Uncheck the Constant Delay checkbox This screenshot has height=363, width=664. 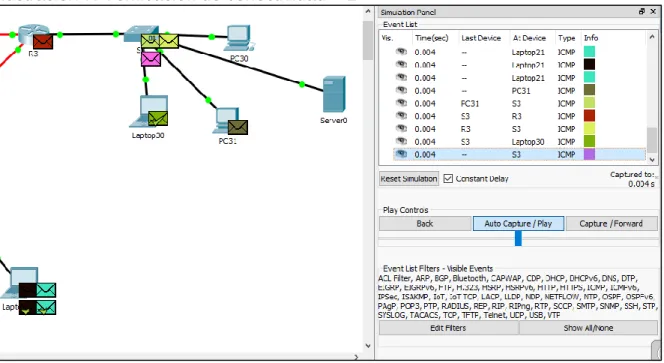pos(448,179)
